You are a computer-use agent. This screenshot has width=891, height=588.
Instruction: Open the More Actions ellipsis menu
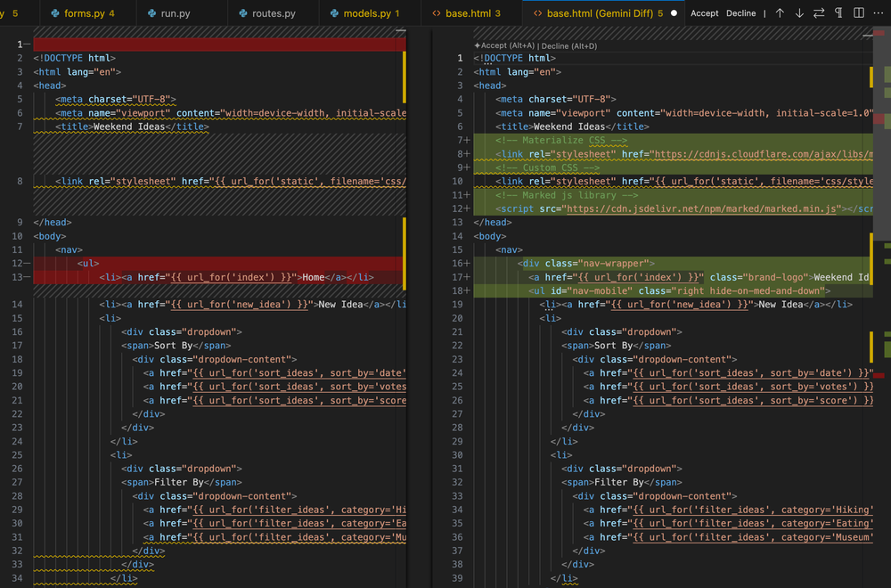click(x=879, y=13)
